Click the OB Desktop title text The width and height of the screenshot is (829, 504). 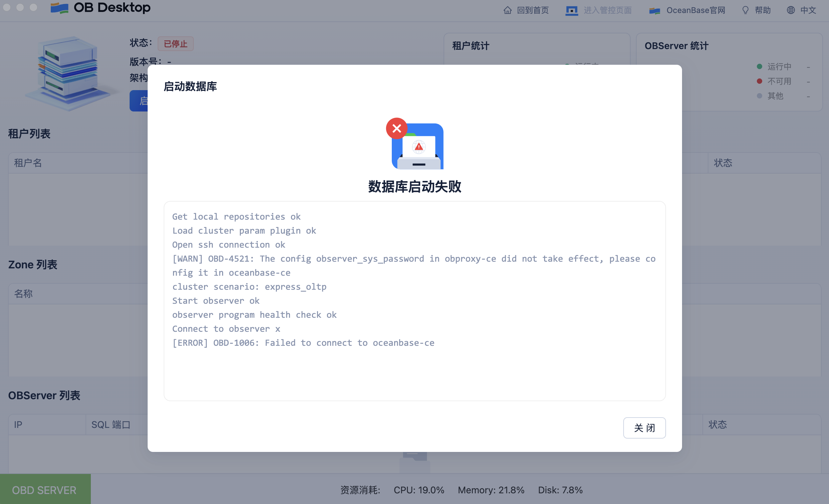[x=112, y=7]
